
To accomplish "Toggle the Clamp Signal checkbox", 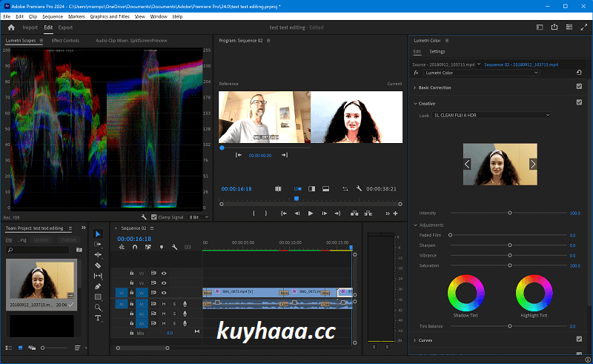I will 154,217.
